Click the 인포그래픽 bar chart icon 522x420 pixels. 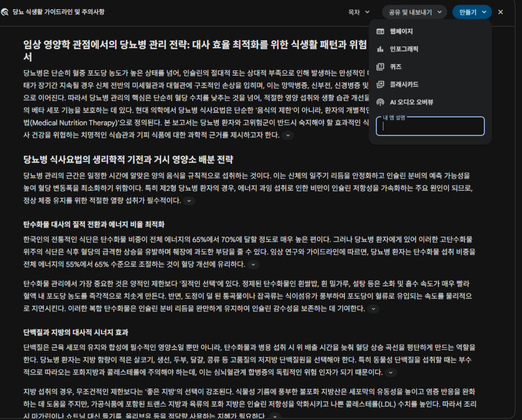click(380, 49)
